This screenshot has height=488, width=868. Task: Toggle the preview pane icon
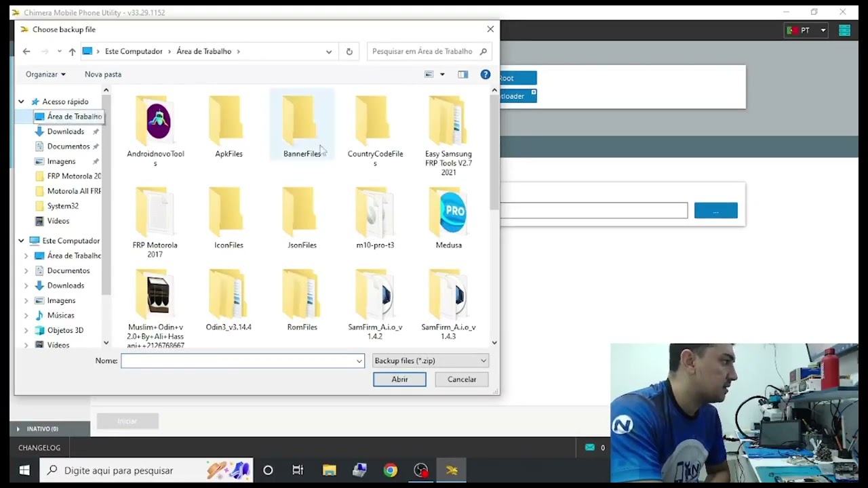[x=462, y=75]
